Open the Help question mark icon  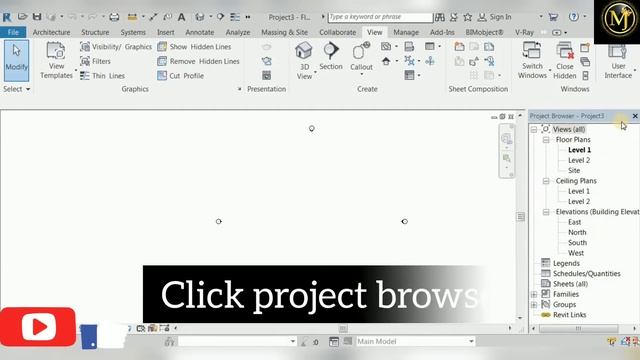point(573,17)
